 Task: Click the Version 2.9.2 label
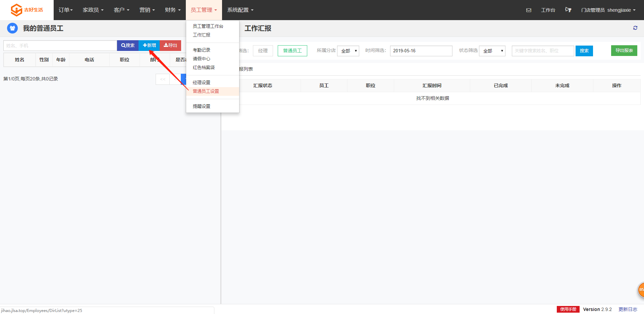tap(597, 309)
